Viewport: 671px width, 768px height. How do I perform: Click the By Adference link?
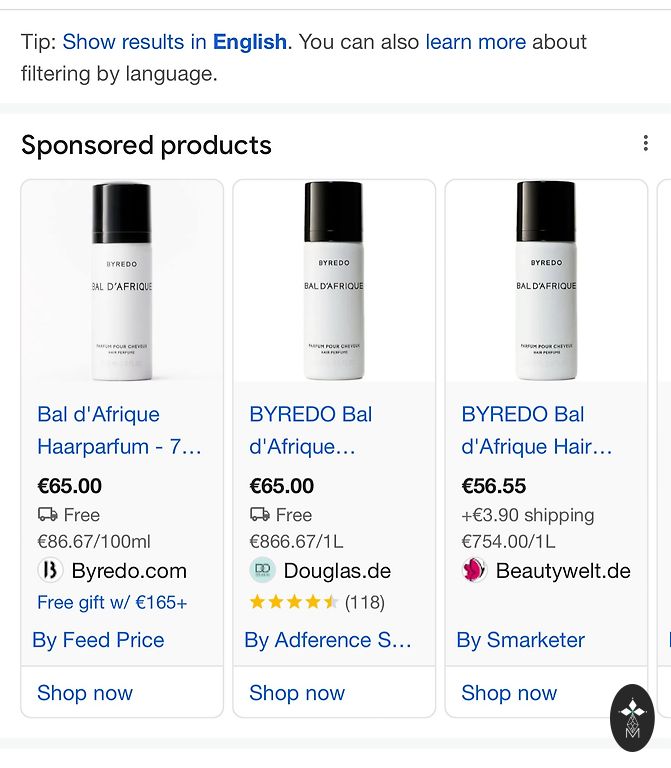pos(328,640)
